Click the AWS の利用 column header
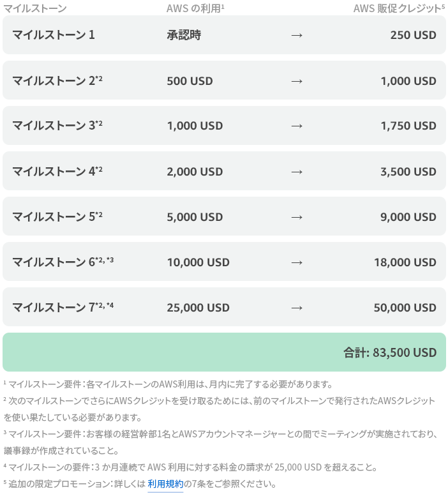This screenshot has width=448, height=498. (x=195, y=8)
